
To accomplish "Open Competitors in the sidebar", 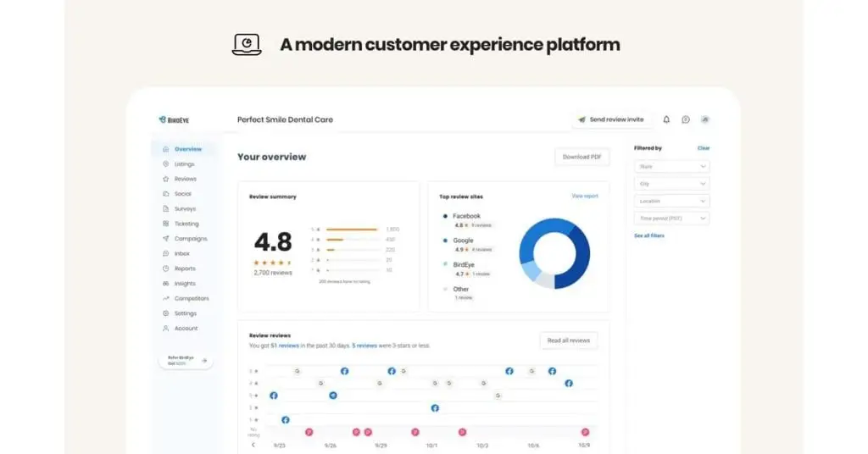I will click(x=192, y=298).
